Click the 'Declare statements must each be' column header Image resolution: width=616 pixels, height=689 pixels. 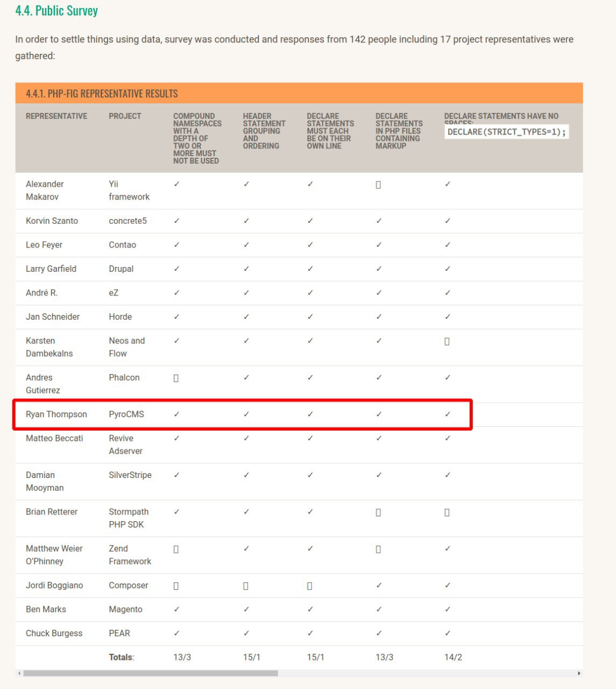click(330, 131)
